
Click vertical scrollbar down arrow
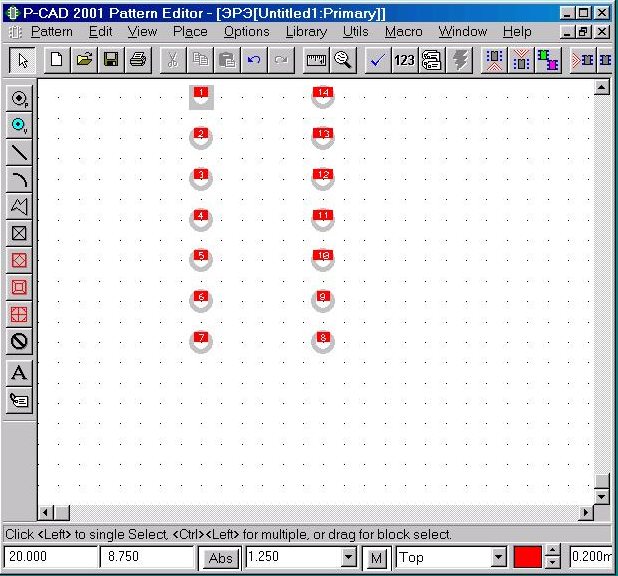click(601, 497)
